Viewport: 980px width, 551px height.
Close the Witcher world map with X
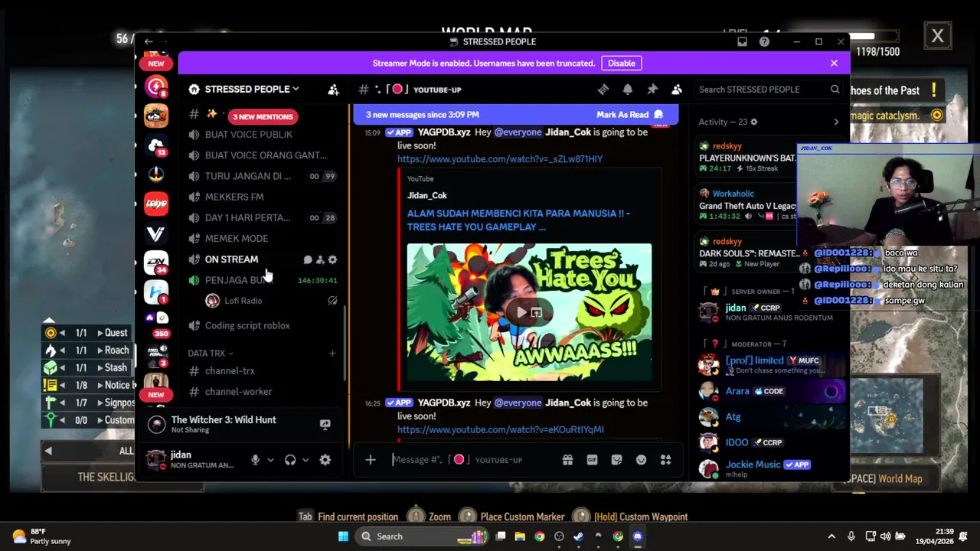pos(937,36)
